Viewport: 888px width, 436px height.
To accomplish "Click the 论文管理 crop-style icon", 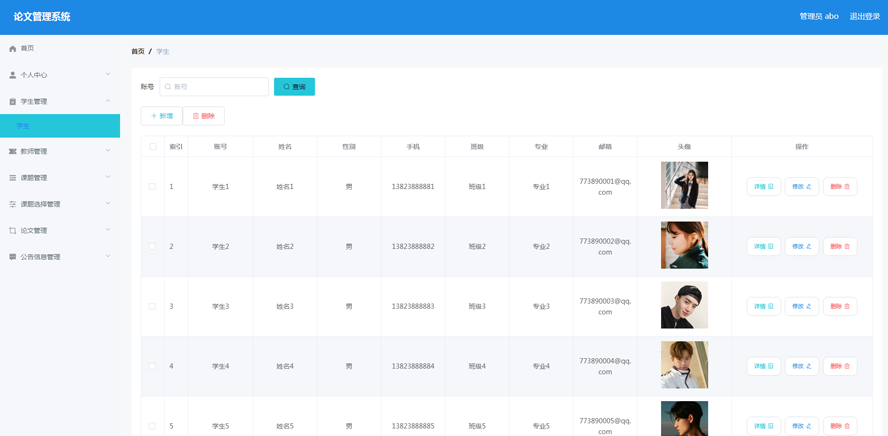I will 13,231.
